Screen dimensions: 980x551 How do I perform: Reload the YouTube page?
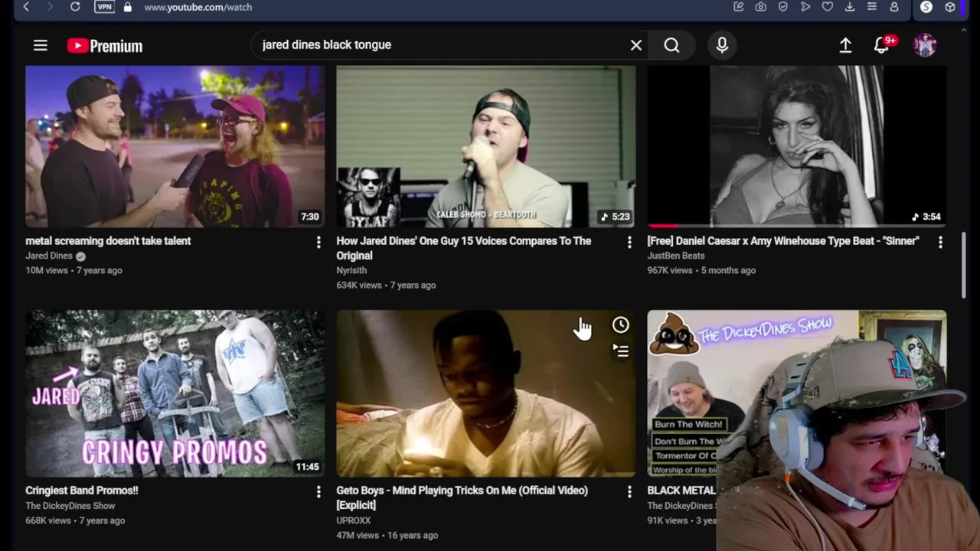(75, 7)
